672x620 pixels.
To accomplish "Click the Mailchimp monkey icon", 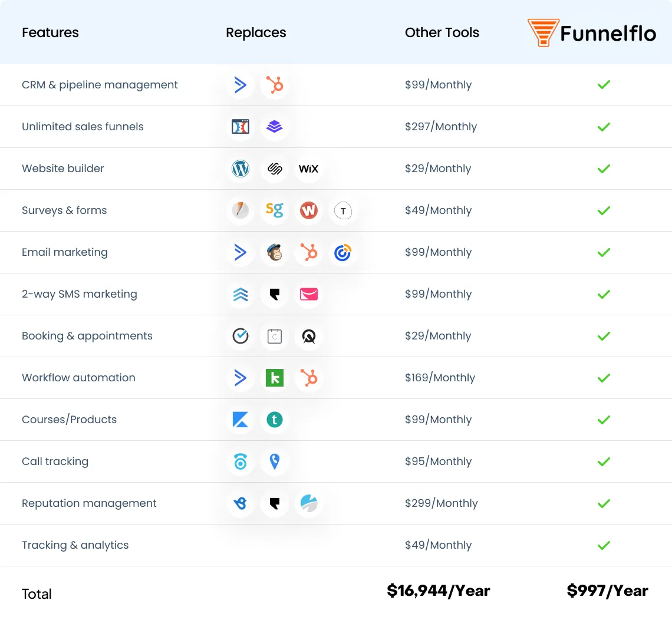I will [x=275, y=252].
